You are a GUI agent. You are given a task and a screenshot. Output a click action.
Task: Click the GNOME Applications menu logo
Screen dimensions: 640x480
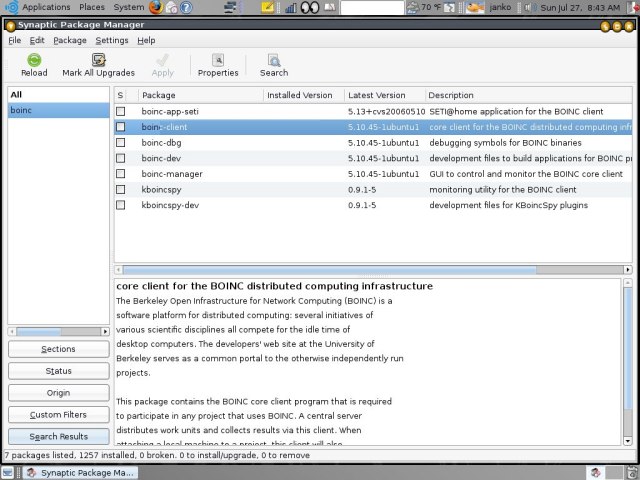click(x=11, y=7)
